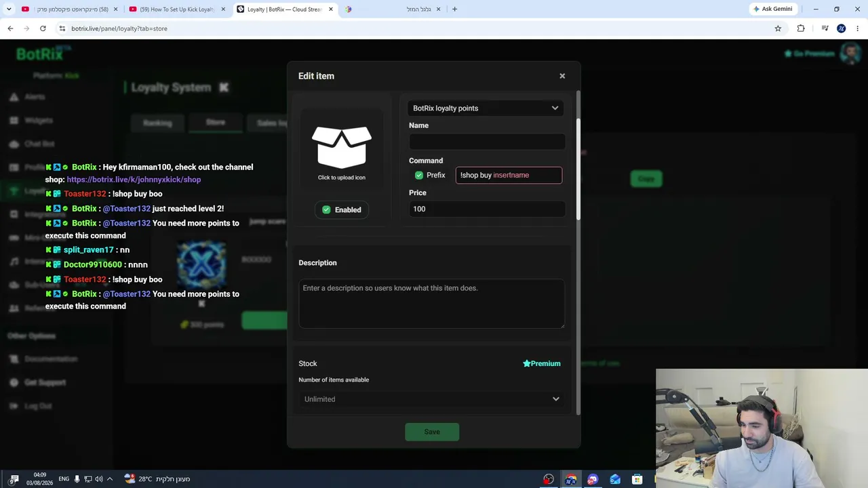Show hidden system tray icons
This screenshot has width=868, height=488.
pos(110,479)
